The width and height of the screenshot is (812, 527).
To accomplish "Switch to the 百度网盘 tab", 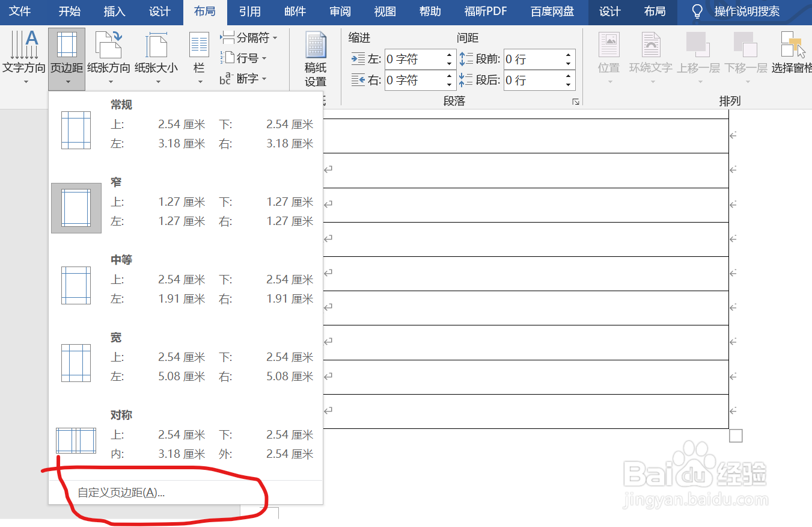I will pyautogui.click(x=552, y=11).
